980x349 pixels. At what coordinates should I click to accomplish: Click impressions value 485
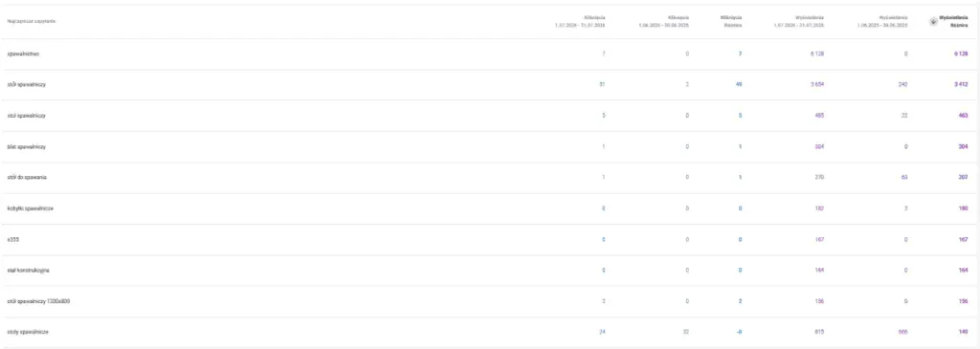819,116
